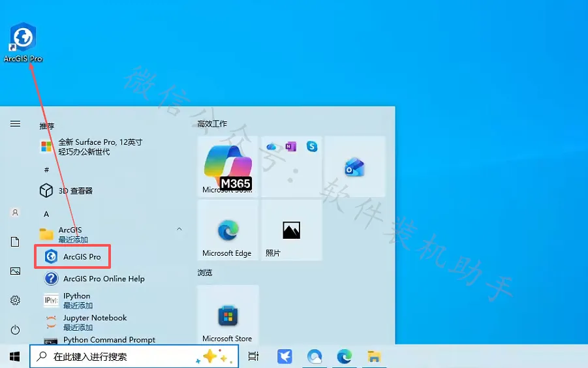Focus the taskbar search box 在此键入进行搜索
Viewport: 588px width, 368px height.
click(x=134, y=356)
